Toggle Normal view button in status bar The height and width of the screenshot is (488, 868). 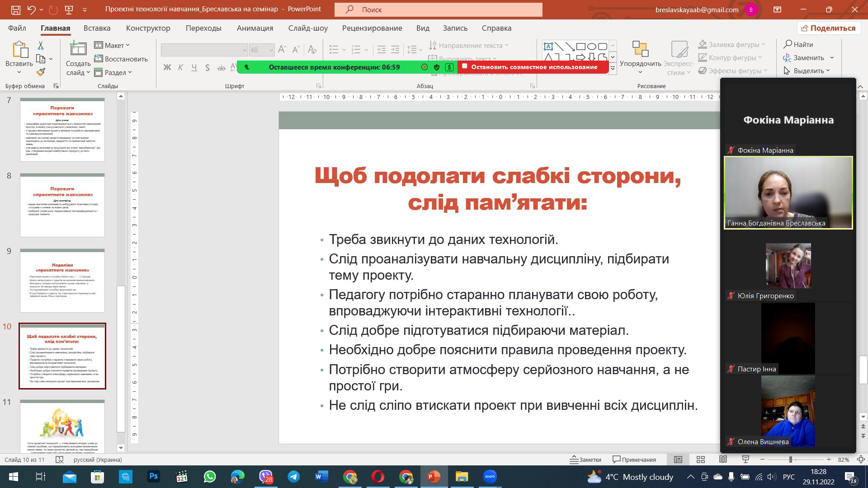678,460
